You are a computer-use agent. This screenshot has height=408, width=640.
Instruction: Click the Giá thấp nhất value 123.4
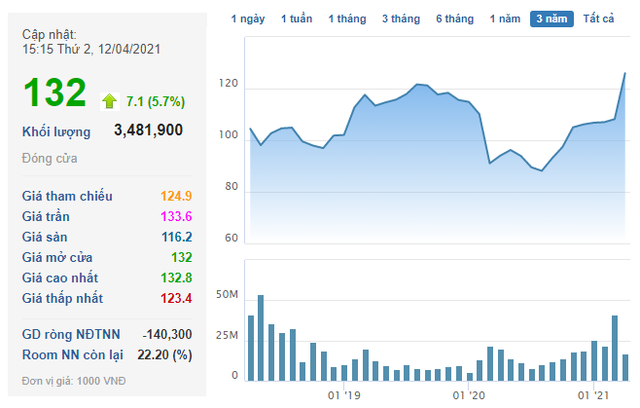(x=174, y=298)
